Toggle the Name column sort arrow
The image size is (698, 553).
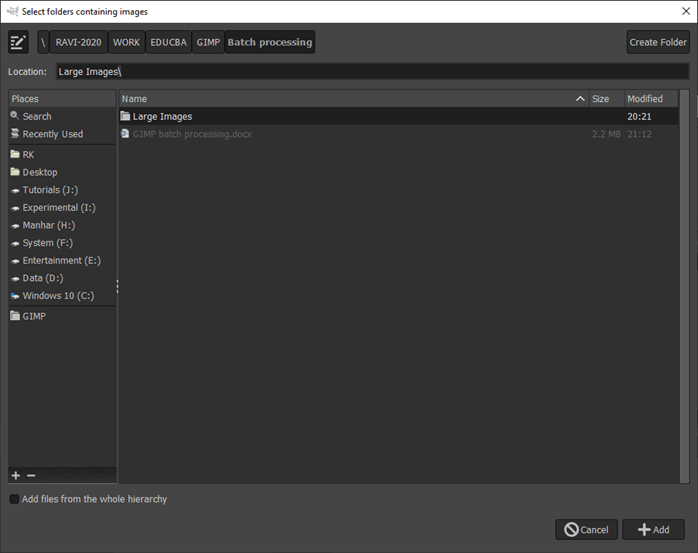(580, 98)
